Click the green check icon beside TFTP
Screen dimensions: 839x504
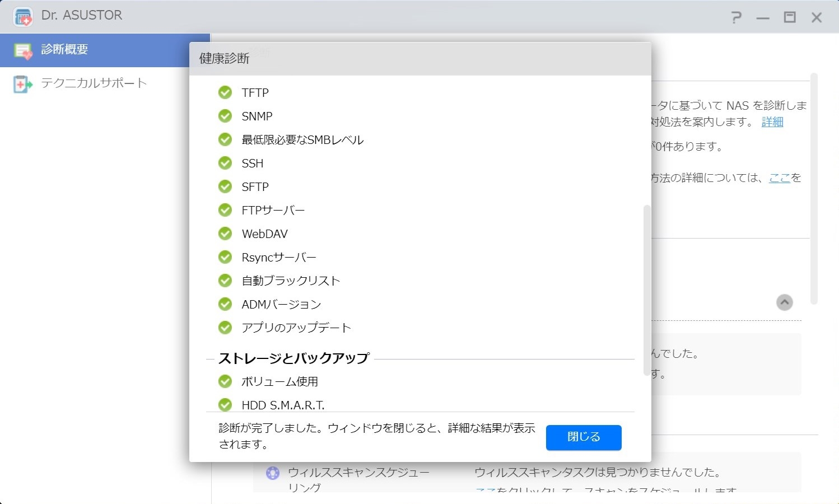pos(225,92)
